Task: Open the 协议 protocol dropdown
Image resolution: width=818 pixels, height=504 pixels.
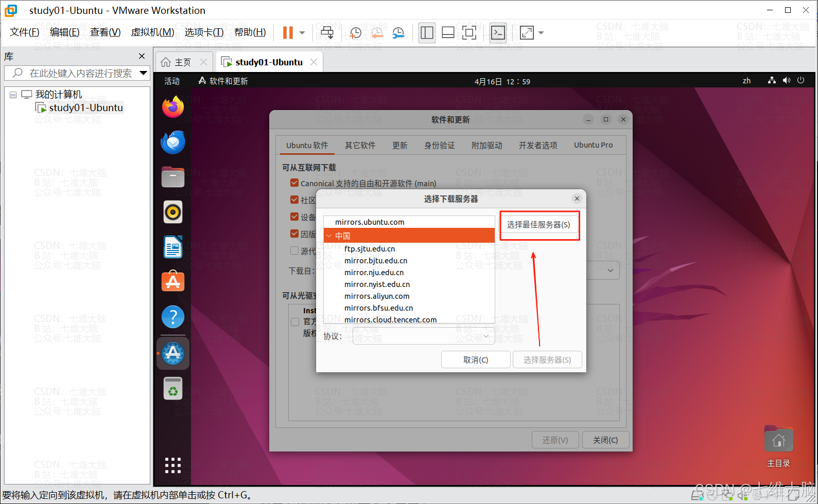Action: tap(424, 336)
